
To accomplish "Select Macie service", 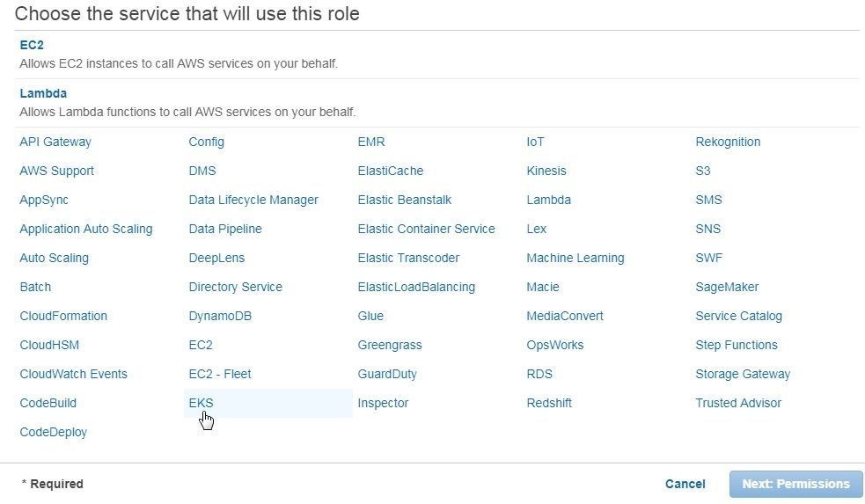I will point(543,287).
